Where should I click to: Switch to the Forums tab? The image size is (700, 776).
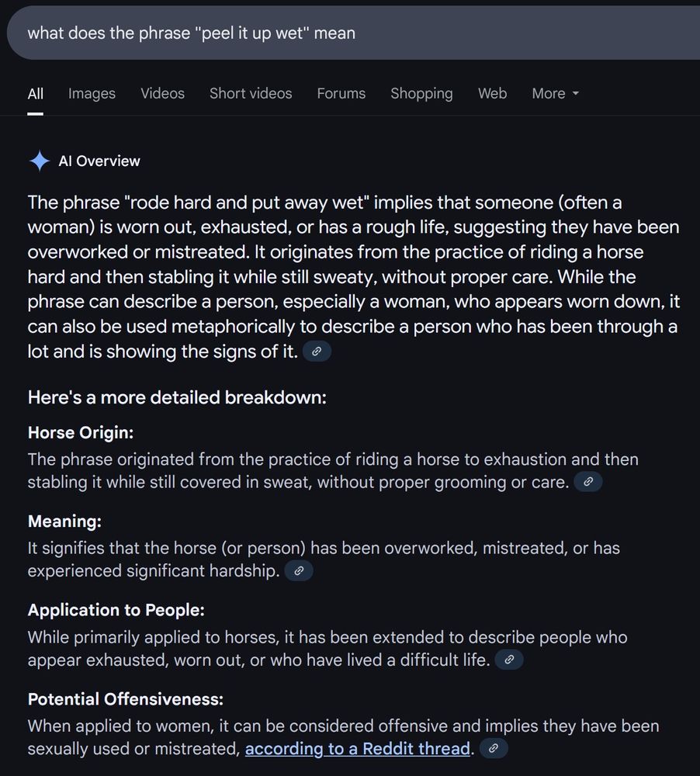pyautogui.click(x=341, y=93)
